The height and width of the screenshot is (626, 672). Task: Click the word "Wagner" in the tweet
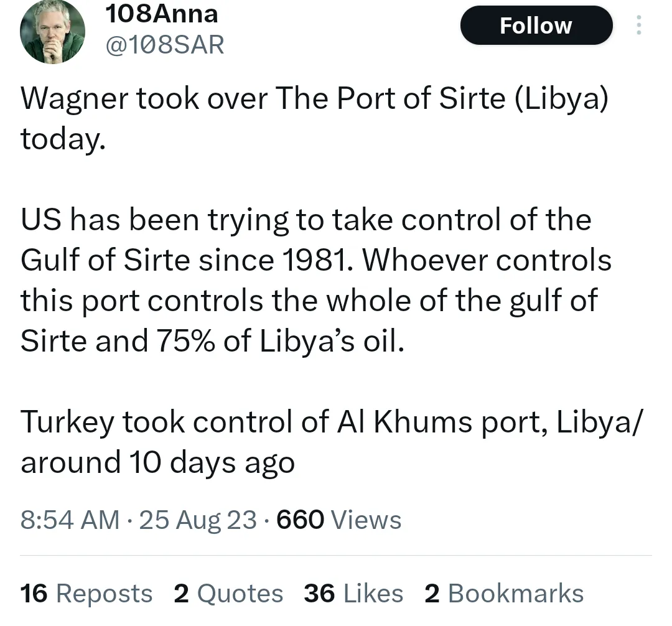(74, 98)
